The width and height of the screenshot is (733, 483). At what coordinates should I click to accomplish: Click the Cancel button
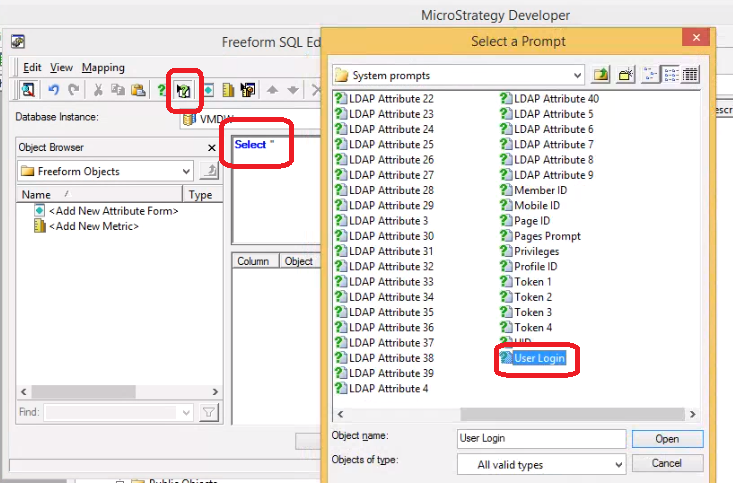[x=667, y=463]
